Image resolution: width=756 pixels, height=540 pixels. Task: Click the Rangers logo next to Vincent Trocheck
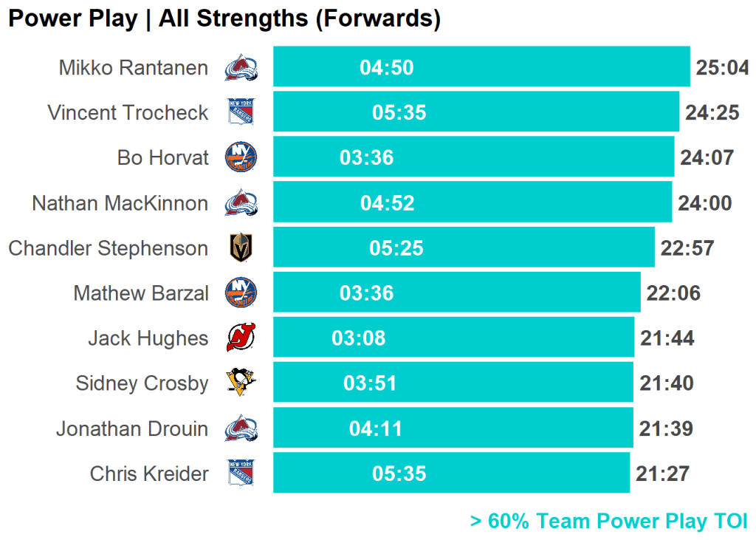click(241, 113)
